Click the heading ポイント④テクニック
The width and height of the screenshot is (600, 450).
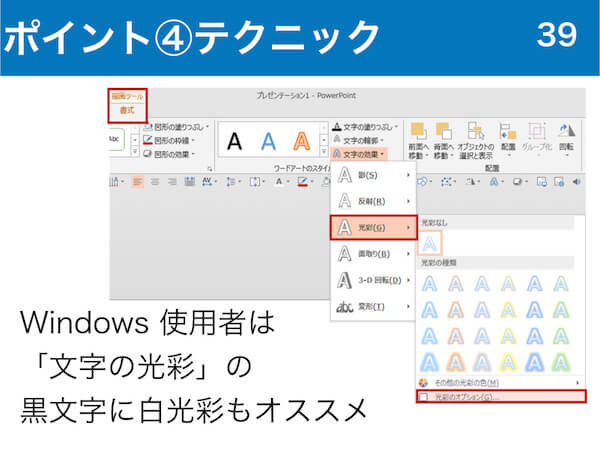(191, 38)
